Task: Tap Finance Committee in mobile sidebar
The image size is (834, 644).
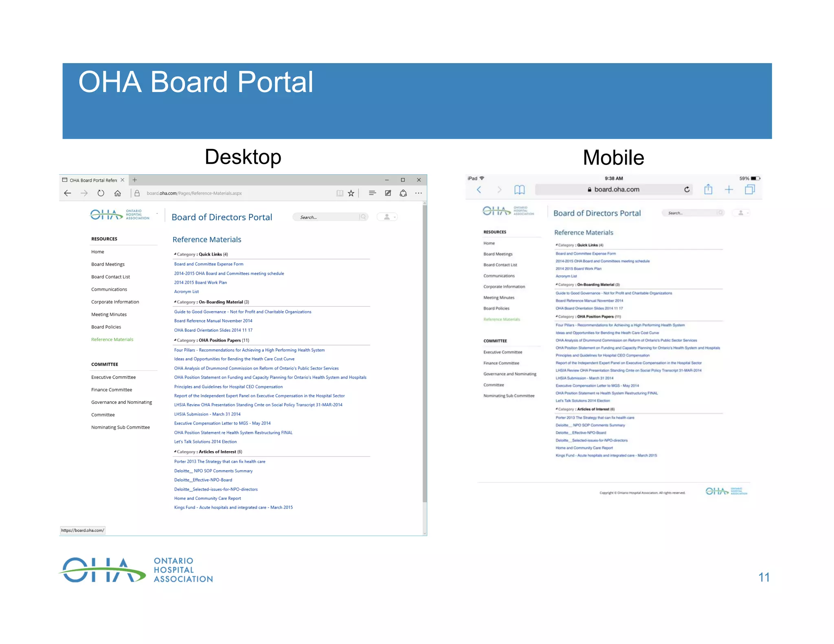Action: coord(501,363)
